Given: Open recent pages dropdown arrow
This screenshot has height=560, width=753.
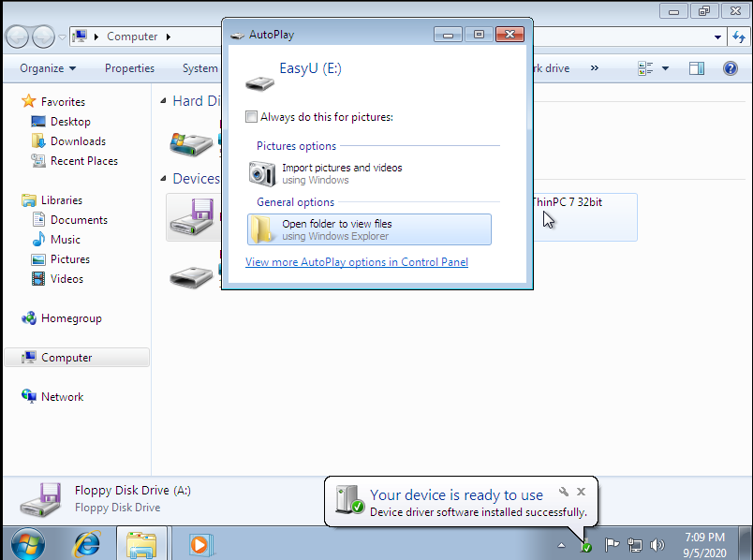Looking at the screenshot, I should (62, 37).
